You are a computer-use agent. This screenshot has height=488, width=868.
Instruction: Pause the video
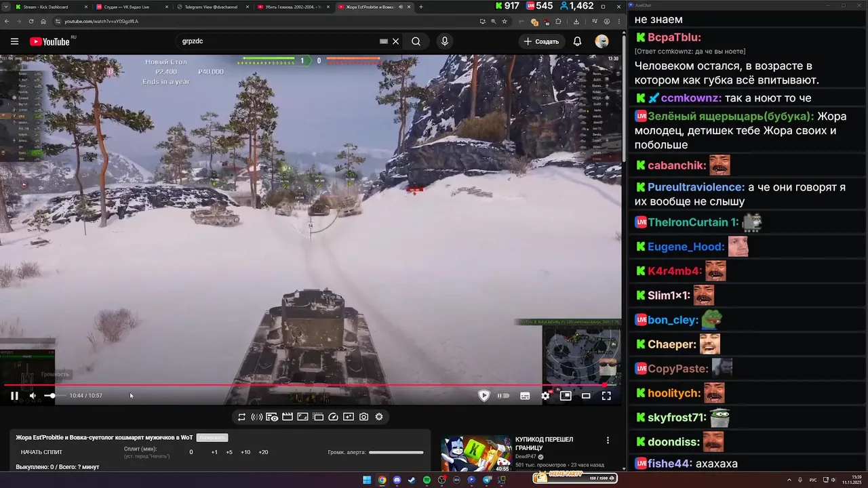coord(14,396)
